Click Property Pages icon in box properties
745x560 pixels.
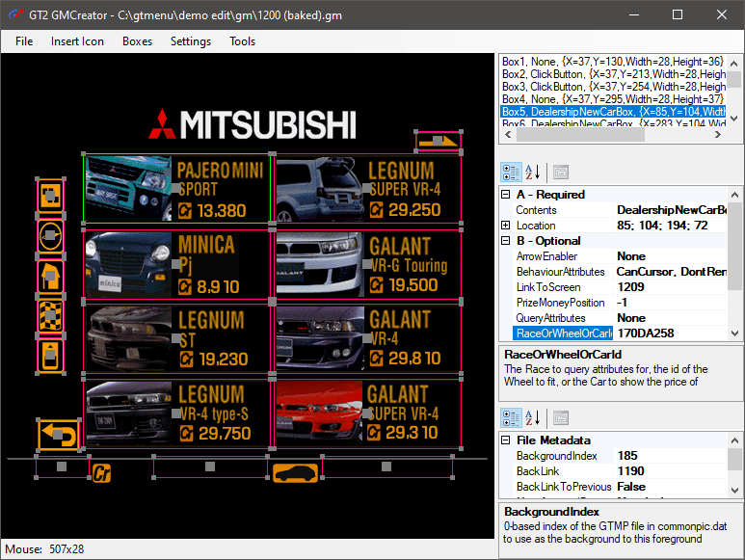point(561,172)
